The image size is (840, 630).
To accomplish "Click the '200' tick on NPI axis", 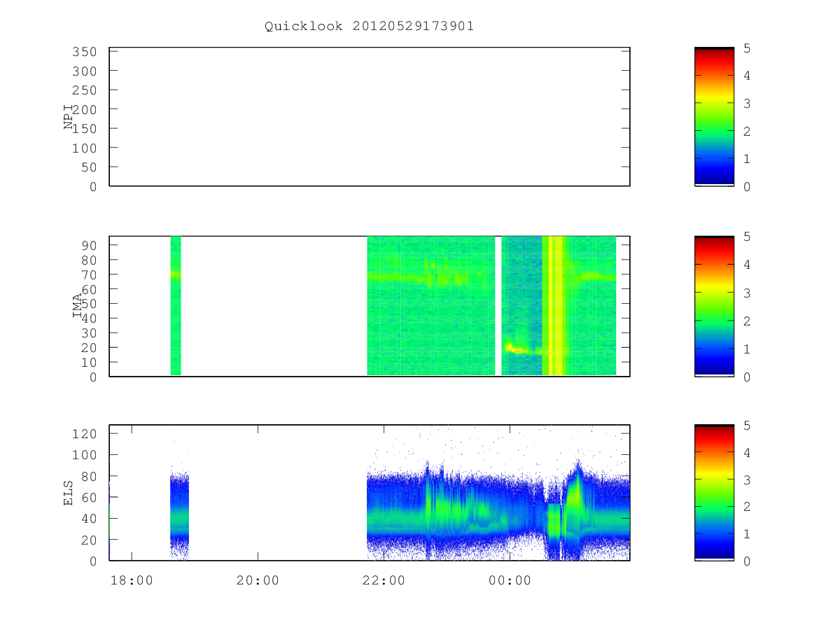I will [84, 110].
